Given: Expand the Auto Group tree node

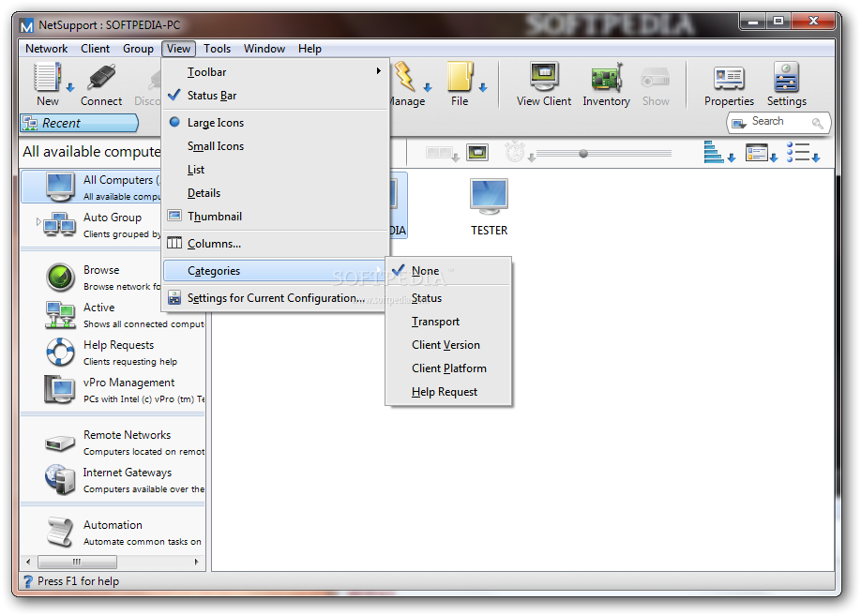Looking at the screenshot, I should point(38,222).
